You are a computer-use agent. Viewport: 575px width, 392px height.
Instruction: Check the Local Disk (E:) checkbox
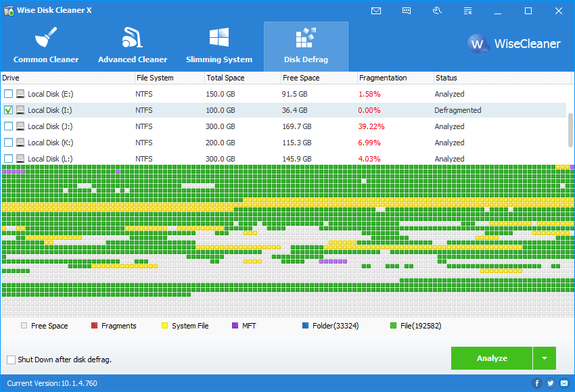tap(8, 94)
